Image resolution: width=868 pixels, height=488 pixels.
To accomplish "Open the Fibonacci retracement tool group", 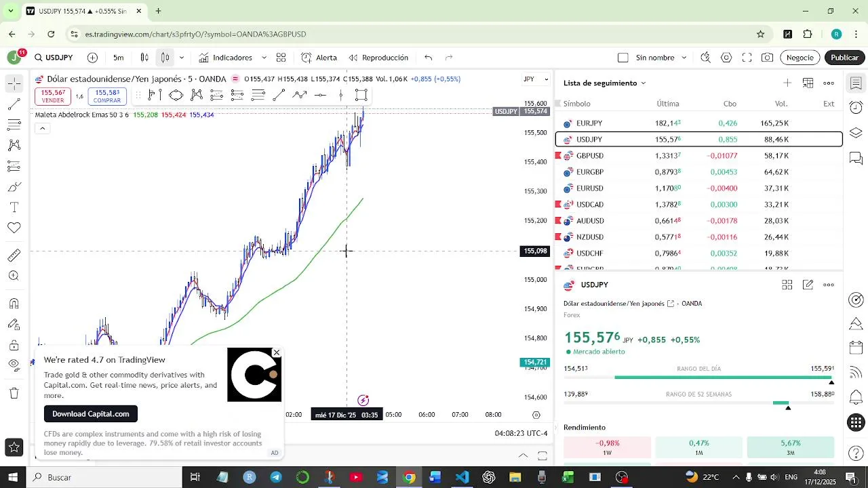I will (x=14, y=125).
